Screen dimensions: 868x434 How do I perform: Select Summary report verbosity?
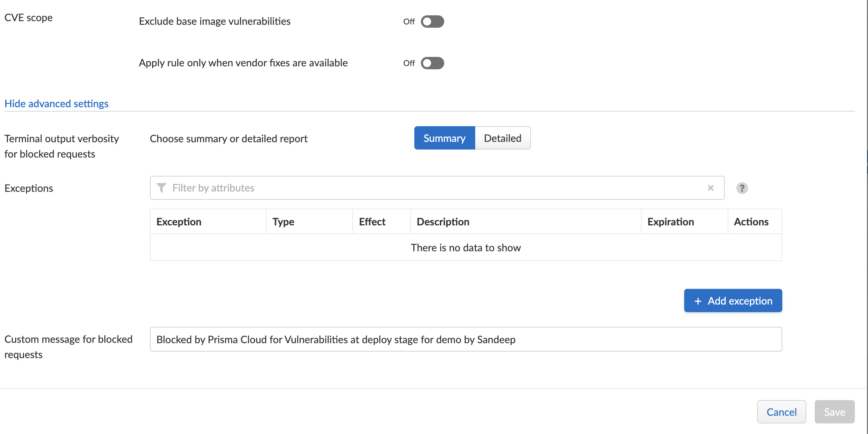(x=444, y=138)
